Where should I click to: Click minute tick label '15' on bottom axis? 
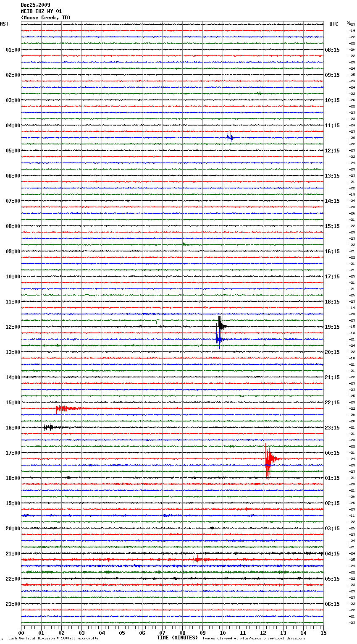pyautogui.click(x=323, y=633)
